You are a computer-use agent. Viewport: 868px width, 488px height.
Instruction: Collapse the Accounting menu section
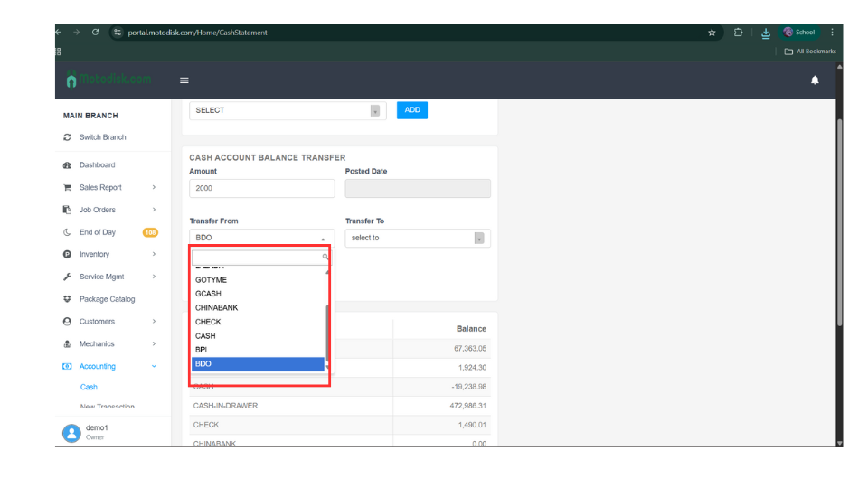154,367
